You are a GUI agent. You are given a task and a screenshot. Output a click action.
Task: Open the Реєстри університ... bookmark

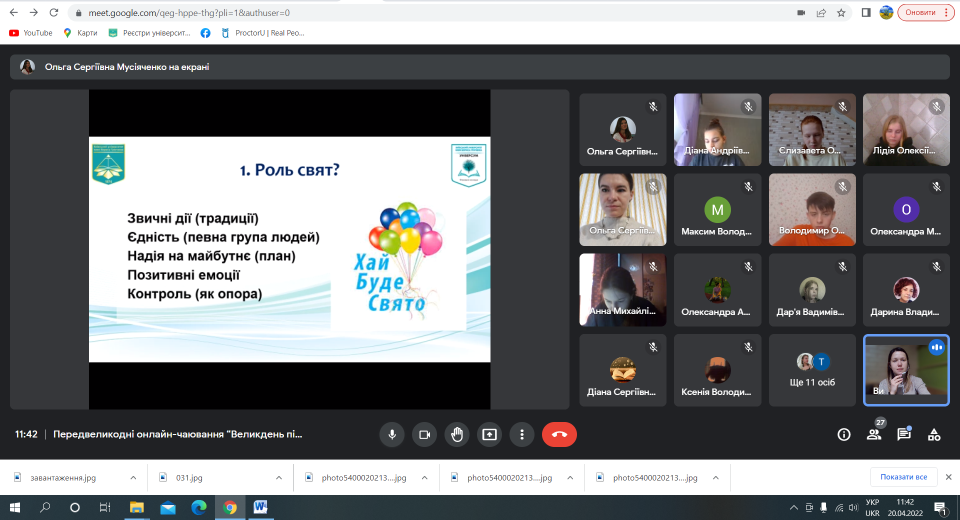pos(149,33)
